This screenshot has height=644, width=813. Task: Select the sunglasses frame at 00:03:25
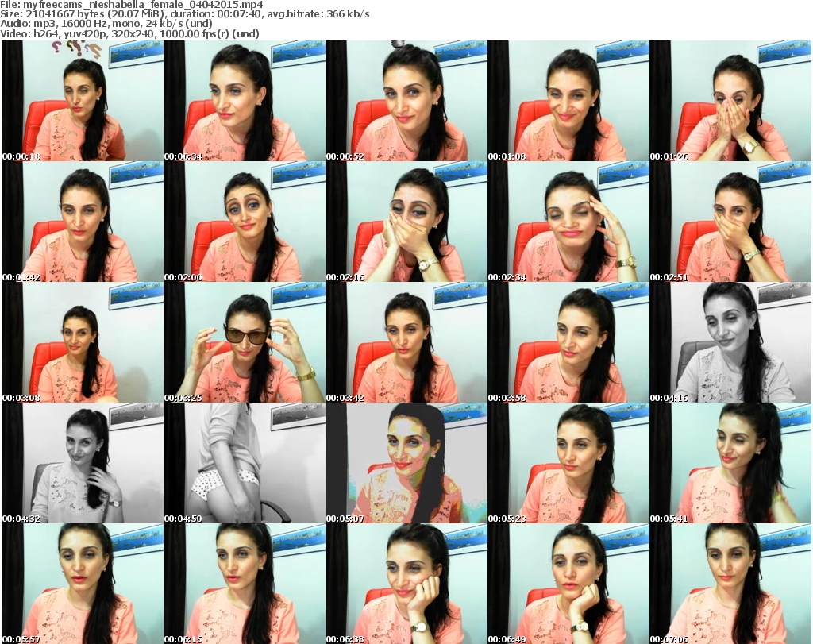pyautogui.click(x=245, y=342)
